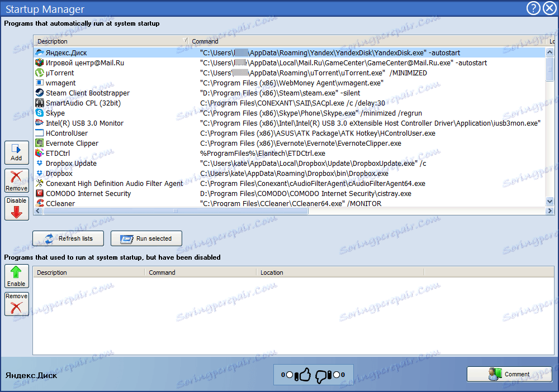Click the Conexant Audio Filter Agent icon
Viewport: 559px width, 392px height.
40,183
